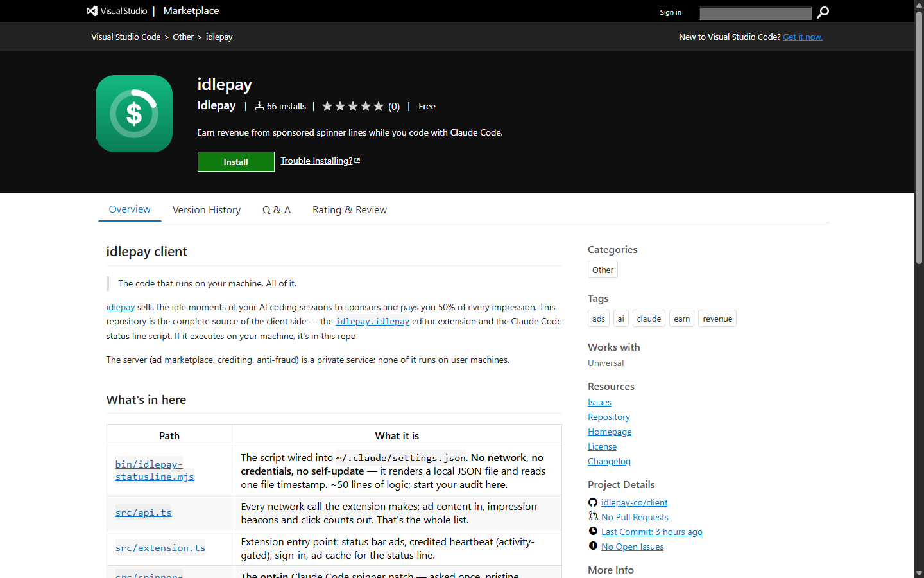
Task: Open bin/idlepay-statusline.mjs file link
Action: pyautogui.click(x=155, y=470)
